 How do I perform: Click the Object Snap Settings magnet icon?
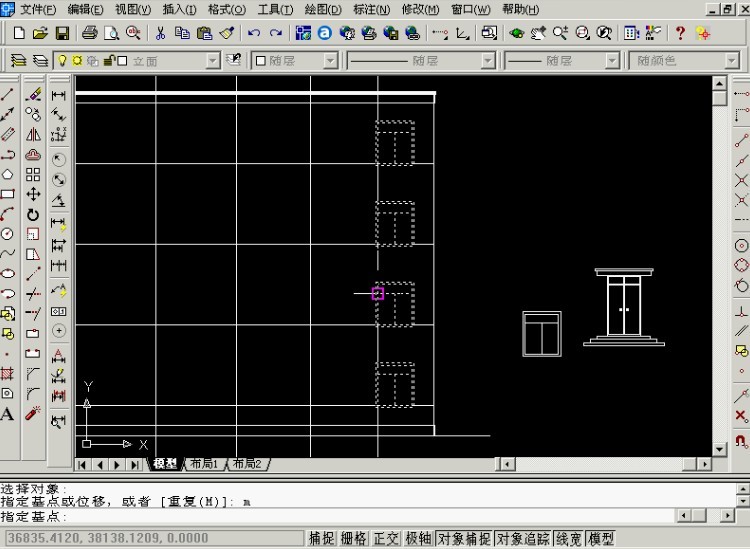tap(741, 440)
